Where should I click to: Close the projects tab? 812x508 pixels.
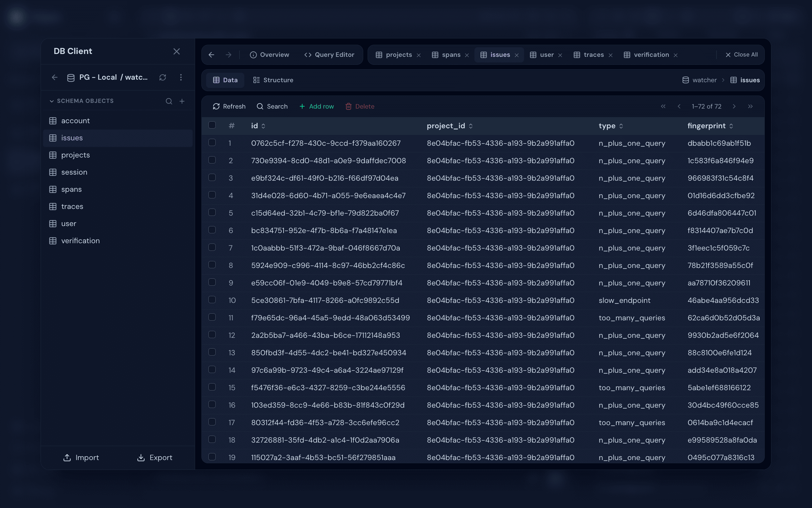click(x=418, y=55)
